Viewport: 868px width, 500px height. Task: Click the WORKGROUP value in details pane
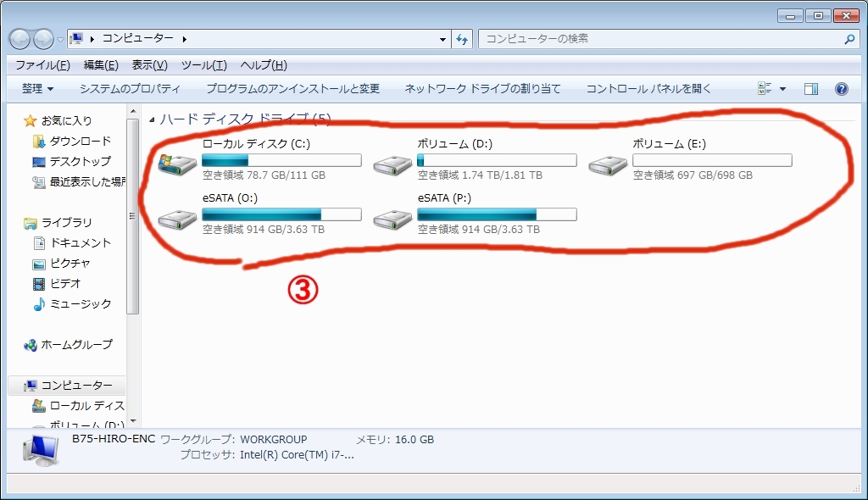274,440
